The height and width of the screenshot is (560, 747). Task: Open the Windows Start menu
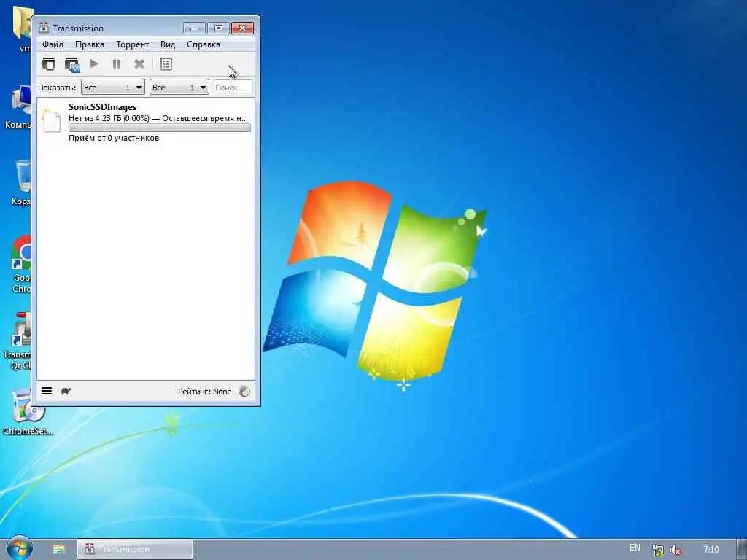[19, 548]
